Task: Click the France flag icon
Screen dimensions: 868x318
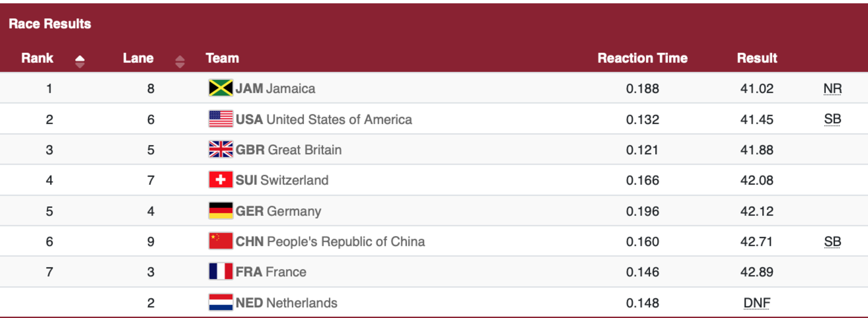Action: click(221, 271)
